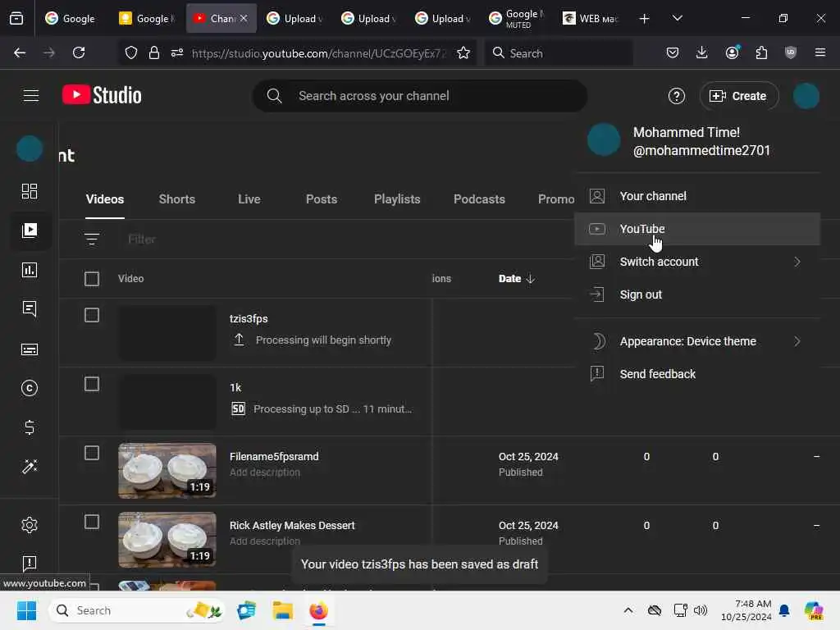Screen dimensions: 840x630
Task: Click the filter lines icon
Action: coord(92,239)
